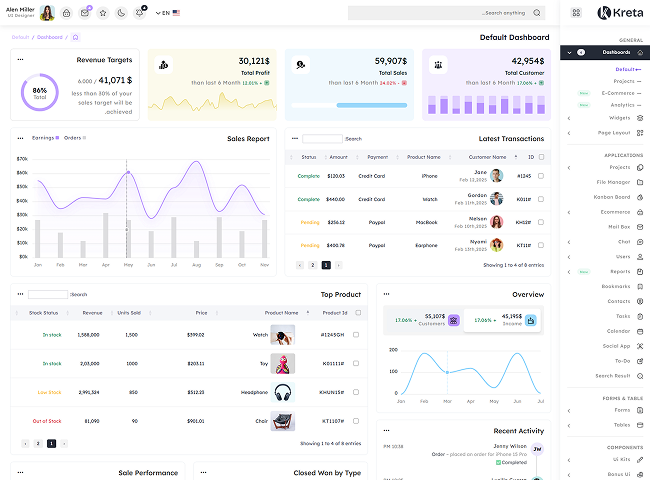Select the Headphone row checkbox in Top Product
The width and height of the screenshot is (650, 480).
(x=357, y=393)
